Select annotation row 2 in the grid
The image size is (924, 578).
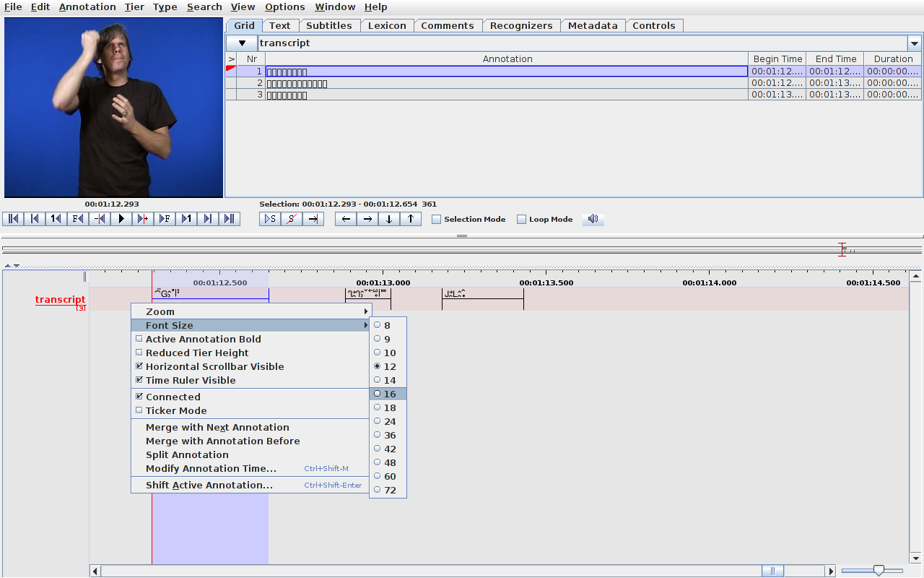click(574, 83)
